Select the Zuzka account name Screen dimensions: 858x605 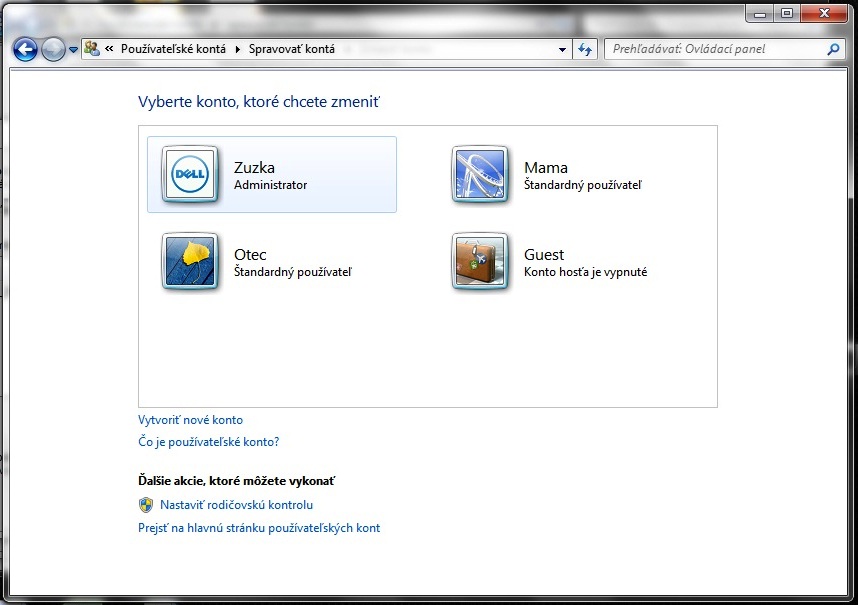pos(254,167)
